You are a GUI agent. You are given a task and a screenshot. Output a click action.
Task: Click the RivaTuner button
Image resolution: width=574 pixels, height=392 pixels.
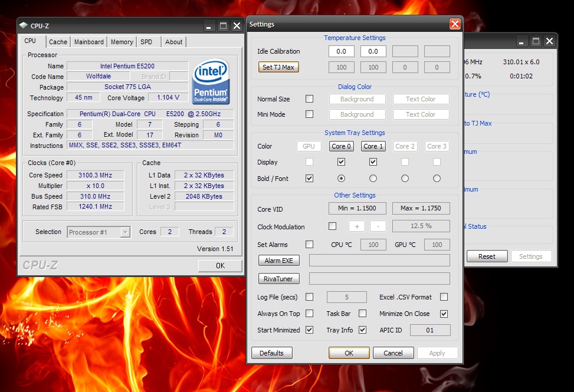pyautogui.click(x=279, y=279)
